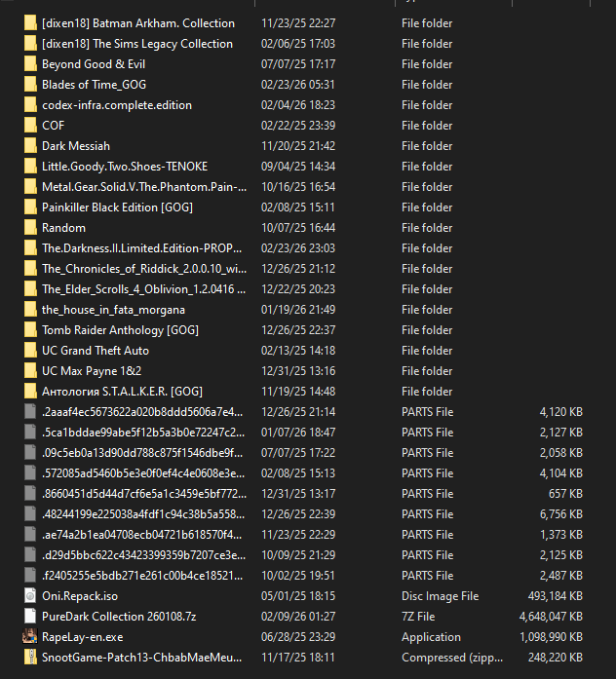Select file name .09c5eb0a13d90dd788c875f1546dbe9f...

(142, 453)
